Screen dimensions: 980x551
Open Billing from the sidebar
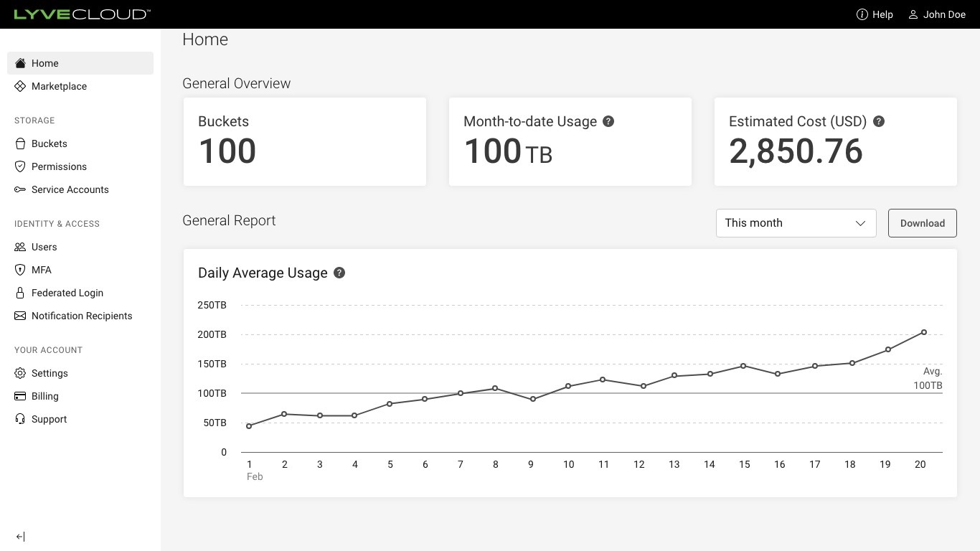coord(44,396)
